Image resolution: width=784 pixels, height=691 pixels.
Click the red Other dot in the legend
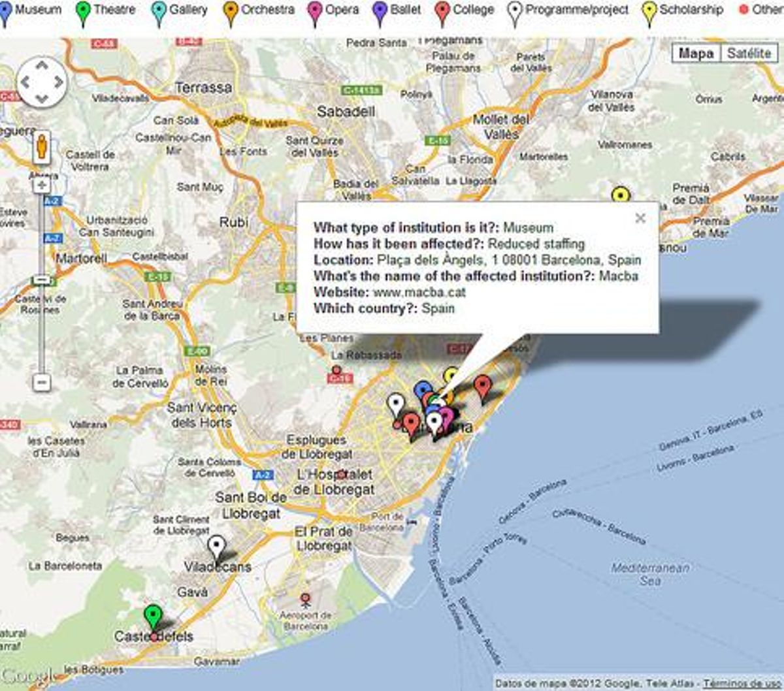click(743, 10)
